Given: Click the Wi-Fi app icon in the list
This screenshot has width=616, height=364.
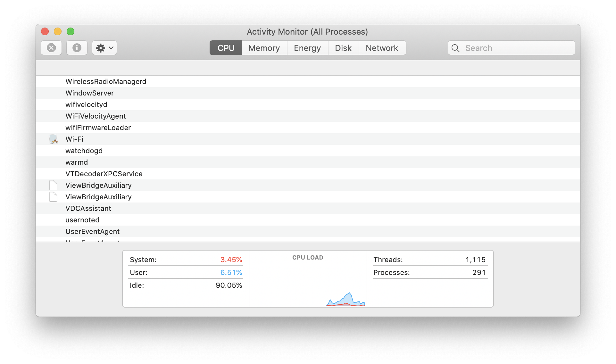Looking at the screenshot, I should click(53, 139).
